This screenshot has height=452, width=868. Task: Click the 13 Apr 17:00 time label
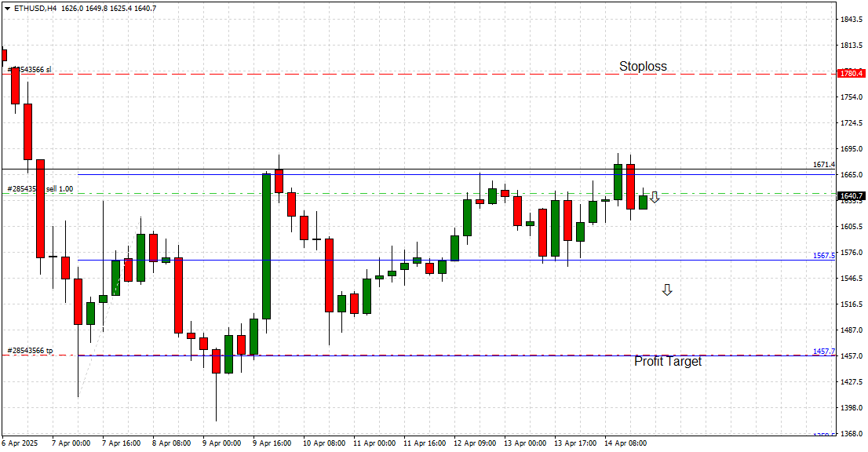(x=575, y=443)
